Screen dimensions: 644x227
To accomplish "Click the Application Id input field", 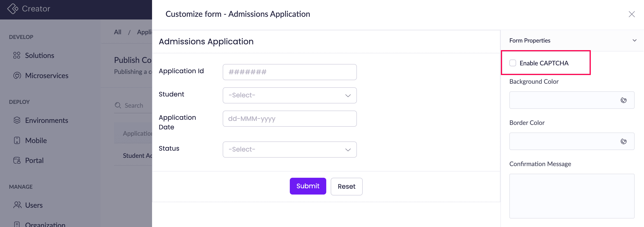I will [x=290, y=72].
